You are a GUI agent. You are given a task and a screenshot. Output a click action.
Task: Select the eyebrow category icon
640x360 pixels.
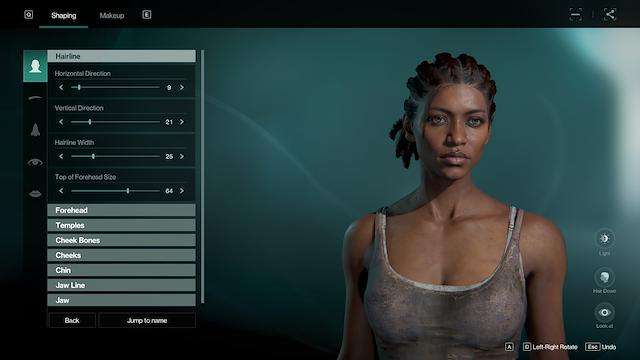tap(35, 98)
